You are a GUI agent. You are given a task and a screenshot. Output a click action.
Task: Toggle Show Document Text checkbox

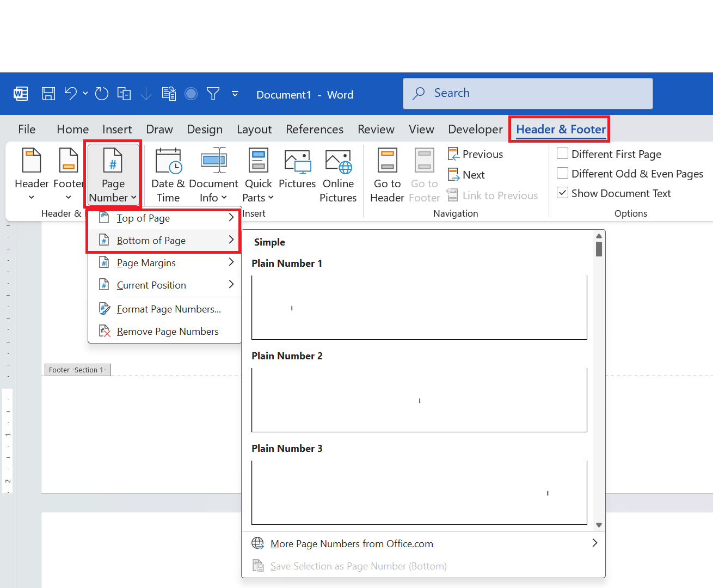coord(563,193)
